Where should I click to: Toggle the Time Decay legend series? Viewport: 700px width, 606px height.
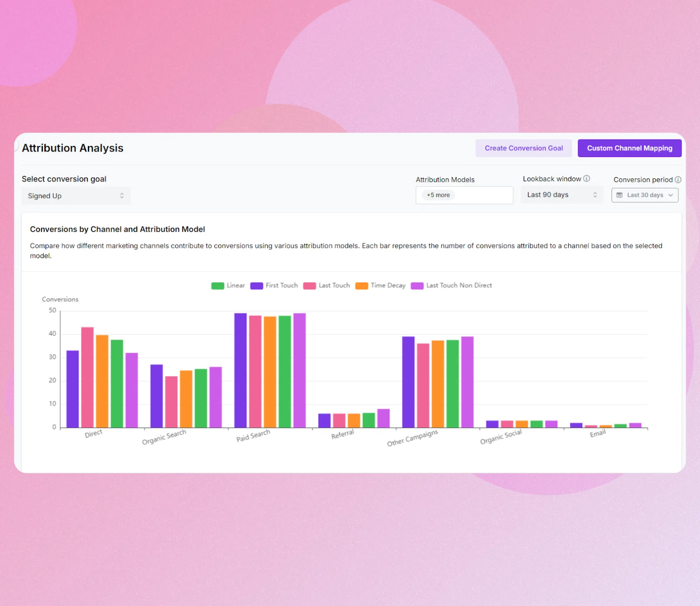point(380,286)
